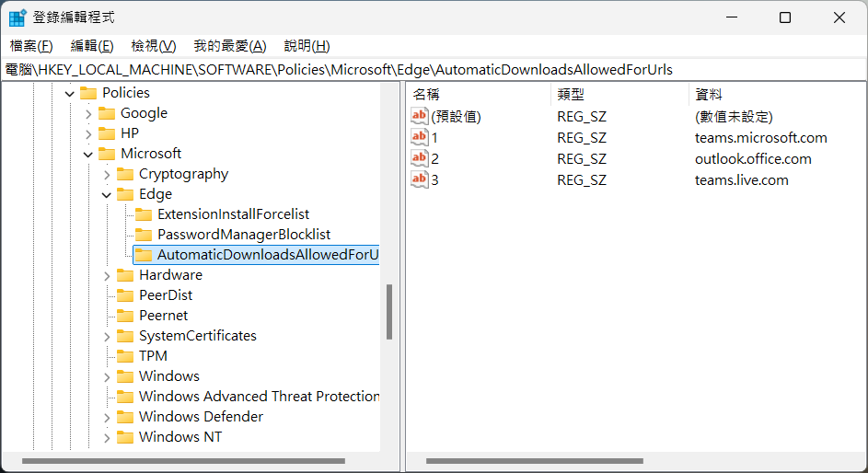Sort values by the 名稱 column header

426,94
